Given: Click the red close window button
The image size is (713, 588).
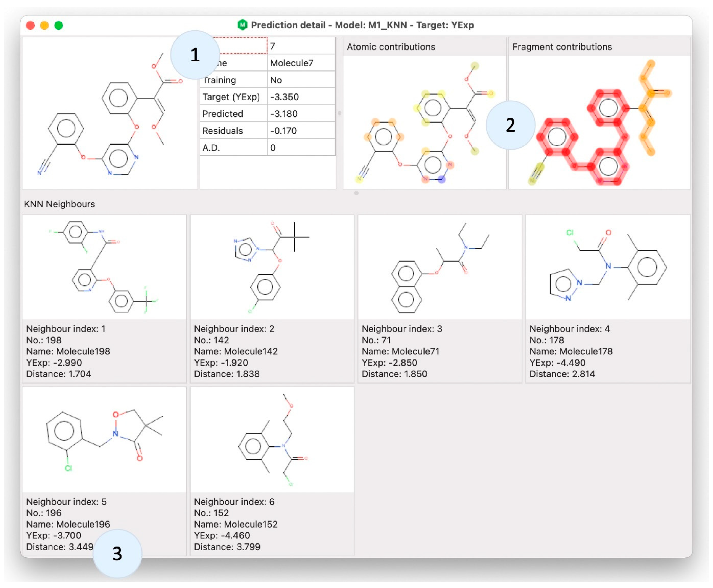Looking at the screenshot, I should pyautogui.click(x=31, y=25).
